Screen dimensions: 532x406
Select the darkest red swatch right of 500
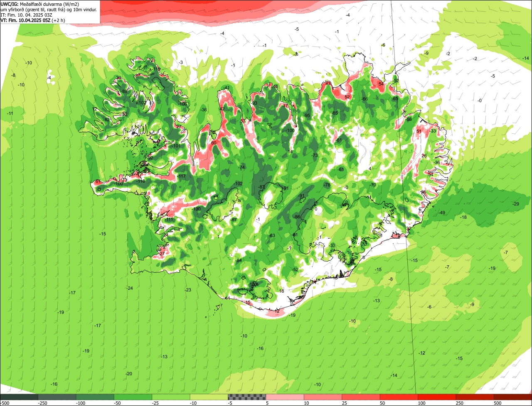click(513, 397)
